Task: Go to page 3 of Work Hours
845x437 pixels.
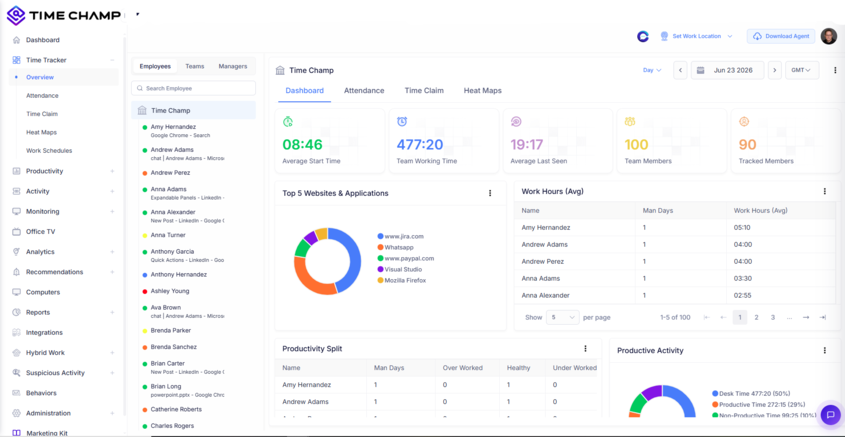Action: tap(773, 317)
